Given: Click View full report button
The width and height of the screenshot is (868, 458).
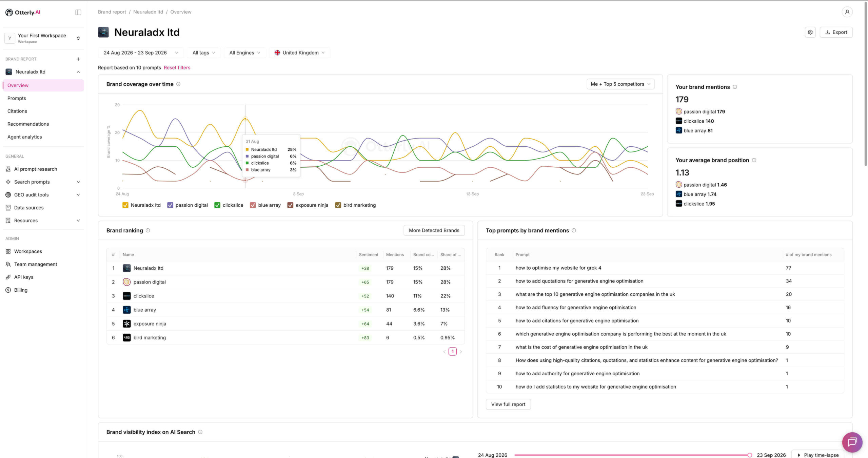Looking at the screenshot, I should point(508,404).
